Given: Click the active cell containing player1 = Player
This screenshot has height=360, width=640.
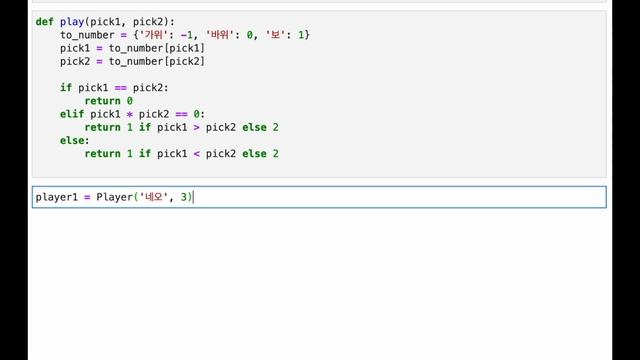Looking at the screenshot, I should pos(319,197).
